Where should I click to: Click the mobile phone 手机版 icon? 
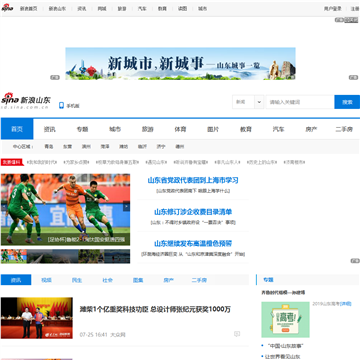pos(61,105)
